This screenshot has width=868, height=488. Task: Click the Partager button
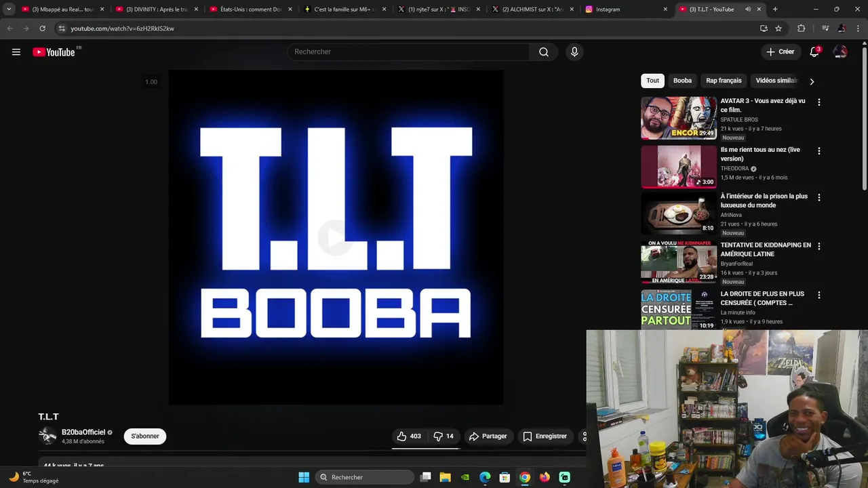click(x=488, y=436)
